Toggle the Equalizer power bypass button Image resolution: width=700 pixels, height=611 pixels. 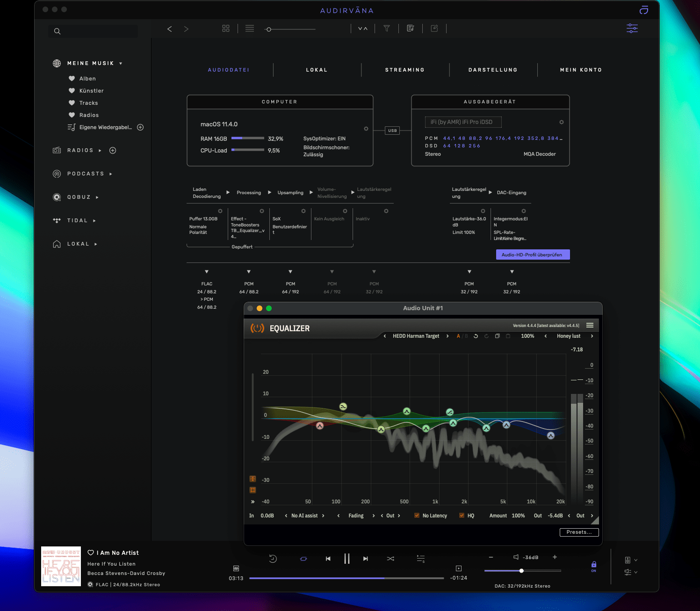point(257,328)
